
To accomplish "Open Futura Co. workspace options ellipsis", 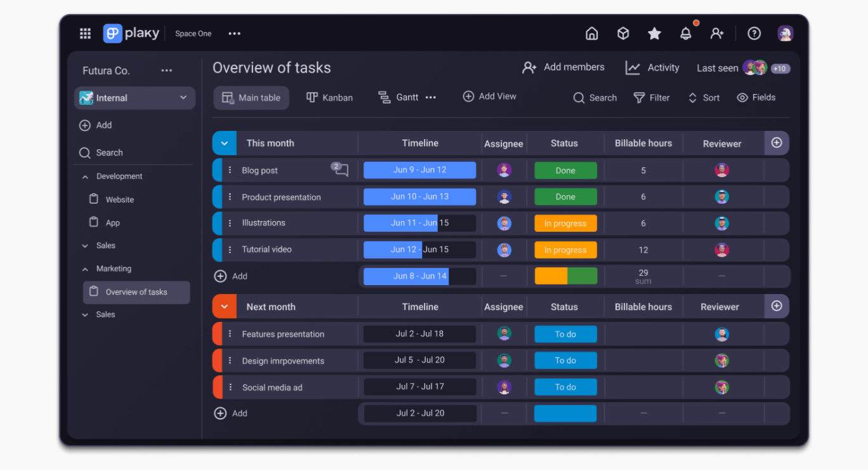I will 167,70.
